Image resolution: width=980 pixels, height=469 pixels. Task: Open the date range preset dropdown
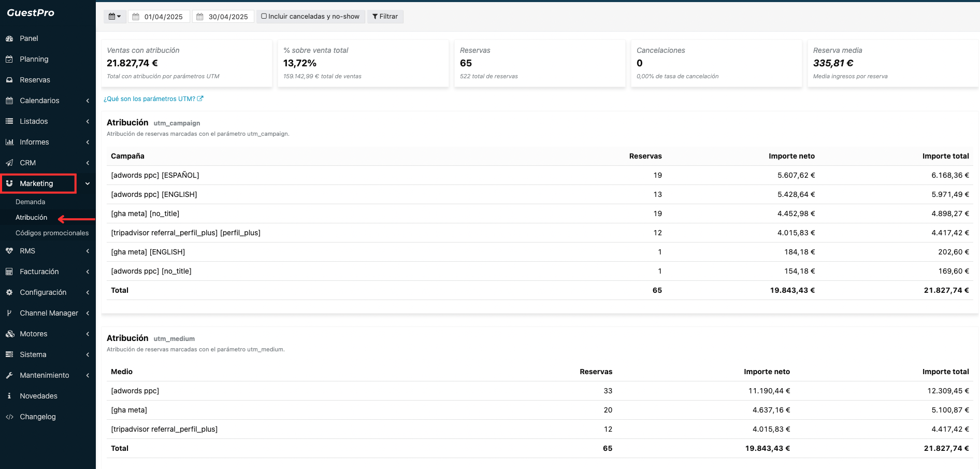tap(114, 17)
